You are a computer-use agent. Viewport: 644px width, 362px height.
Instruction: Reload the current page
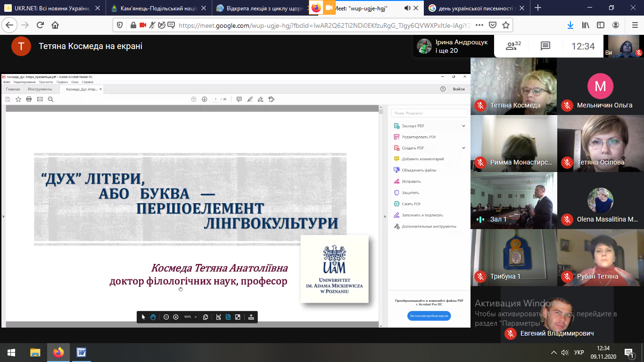[40, 25]
